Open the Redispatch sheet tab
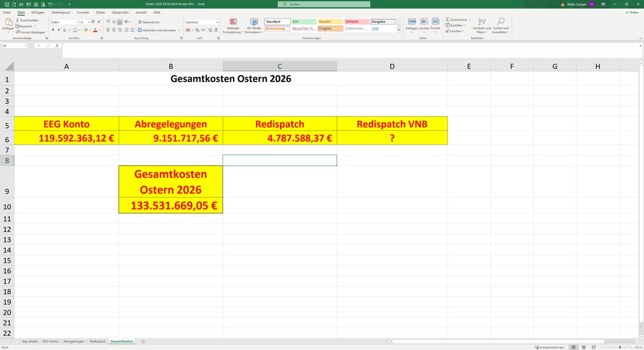 (x=98, y=341)
